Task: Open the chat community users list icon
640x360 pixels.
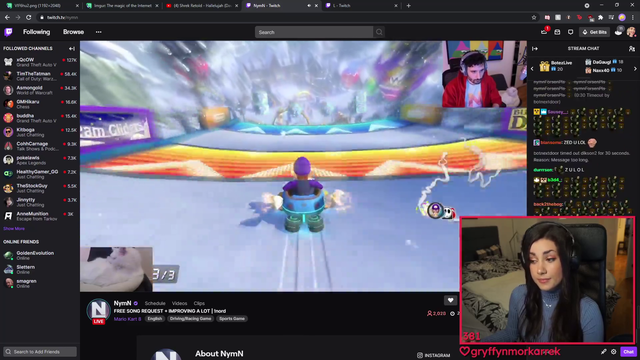Action: 632,49
